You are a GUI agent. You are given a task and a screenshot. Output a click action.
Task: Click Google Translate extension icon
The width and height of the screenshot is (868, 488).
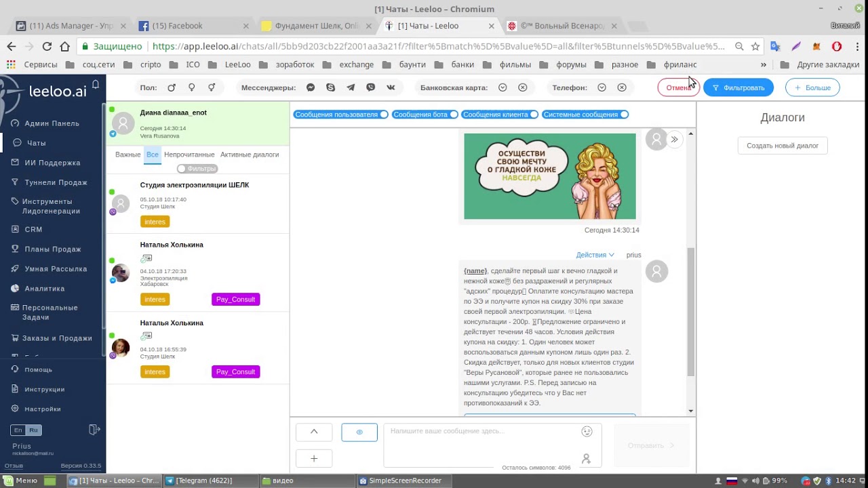click(775, 47)
